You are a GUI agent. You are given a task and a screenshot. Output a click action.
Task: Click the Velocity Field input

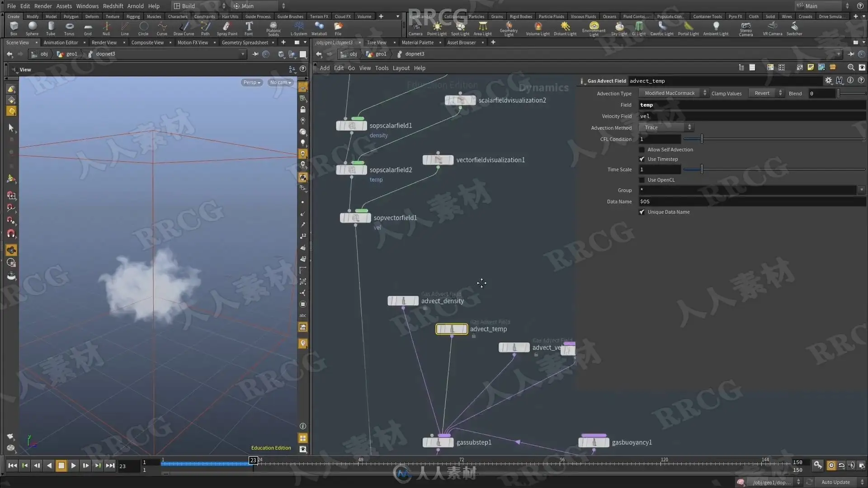click(752, 116)
